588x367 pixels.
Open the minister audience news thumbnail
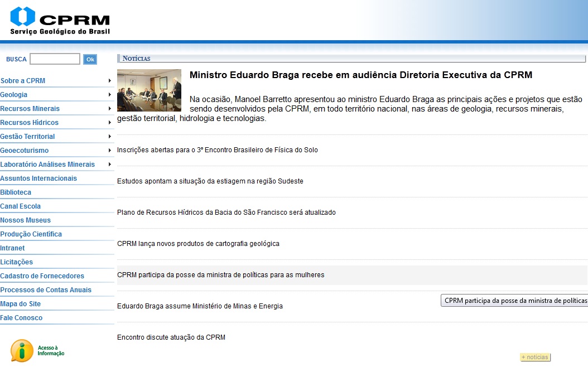pyautogui.click(x=149, y=90)
